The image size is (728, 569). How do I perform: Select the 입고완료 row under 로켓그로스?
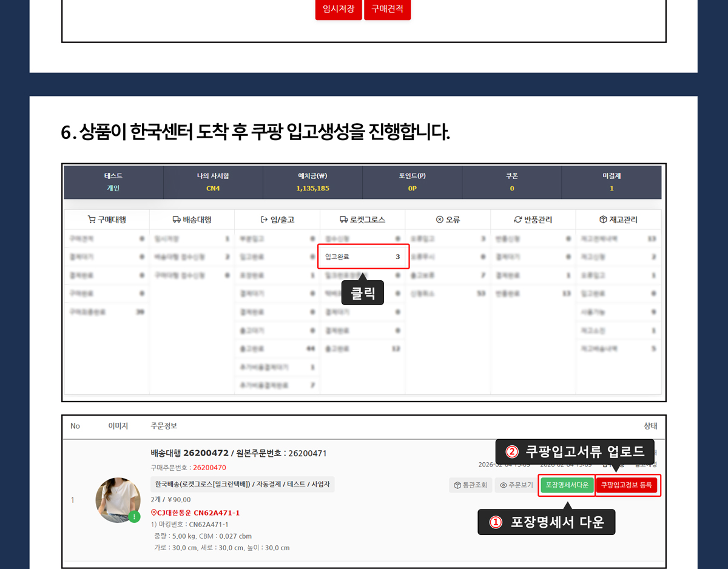363,257
